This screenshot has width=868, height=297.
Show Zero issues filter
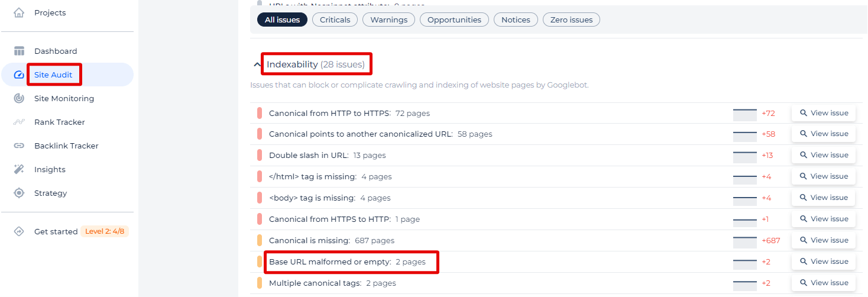coord(571,20)
